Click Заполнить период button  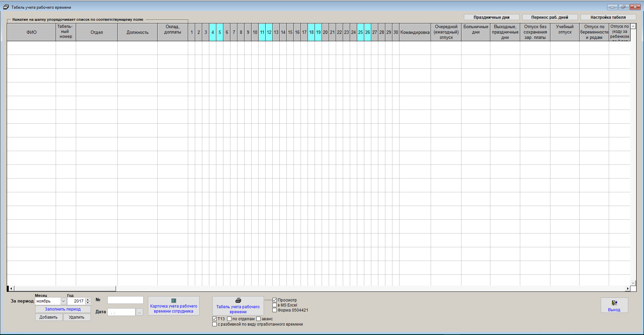[x=63, y=309]
